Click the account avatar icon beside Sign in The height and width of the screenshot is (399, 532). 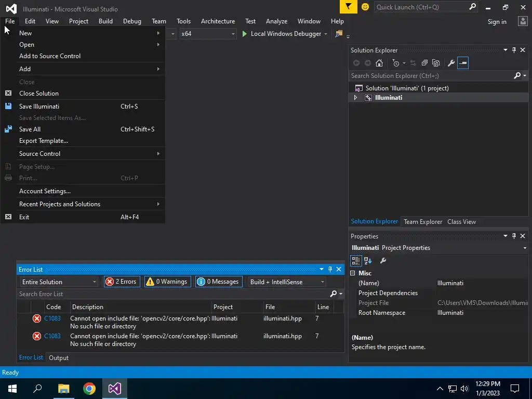523,21
